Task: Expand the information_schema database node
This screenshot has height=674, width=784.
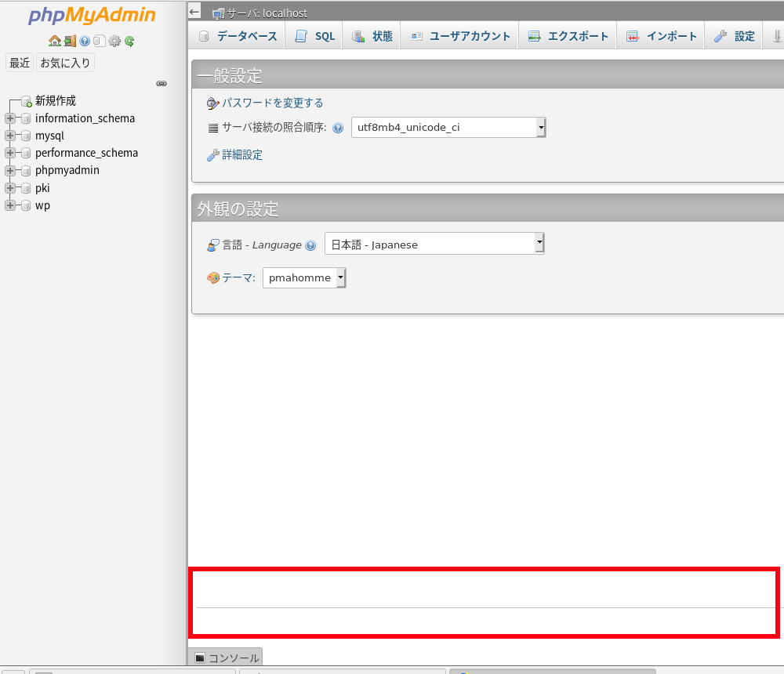Action: (10, 118)
